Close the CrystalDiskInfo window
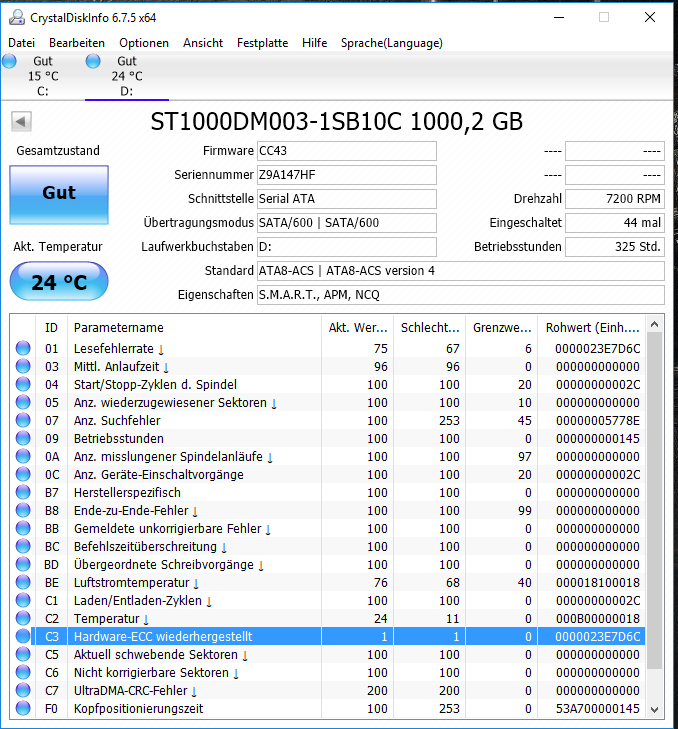The image size is (678, 729). pos(650,18)
